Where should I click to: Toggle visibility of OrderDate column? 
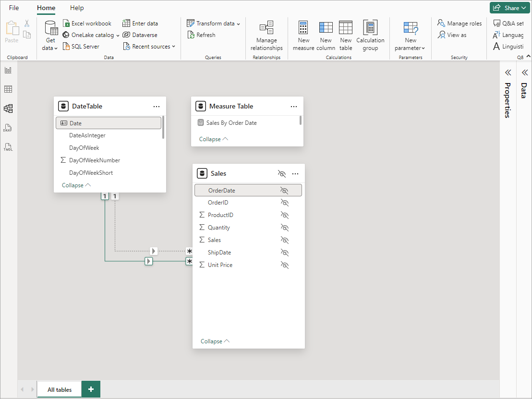pos(284,191)
